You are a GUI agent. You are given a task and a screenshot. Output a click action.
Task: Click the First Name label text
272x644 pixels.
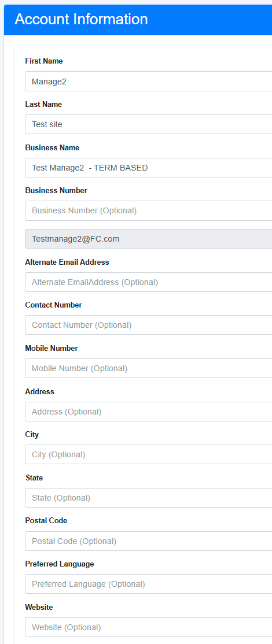click(44, 61)
